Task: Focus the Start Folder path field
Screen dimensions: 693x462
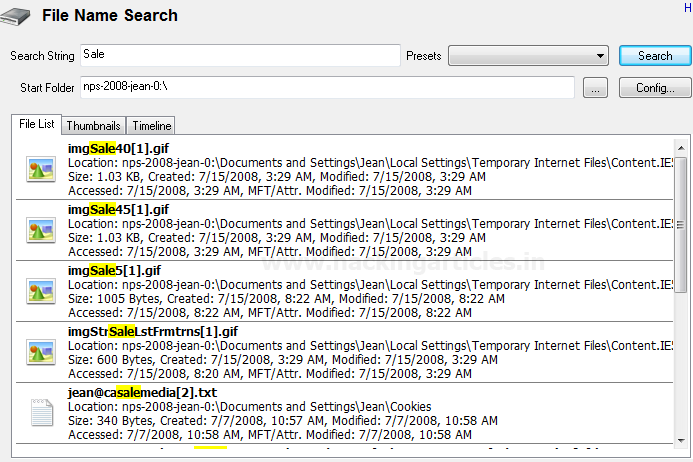Action: (x=327, y=88)
